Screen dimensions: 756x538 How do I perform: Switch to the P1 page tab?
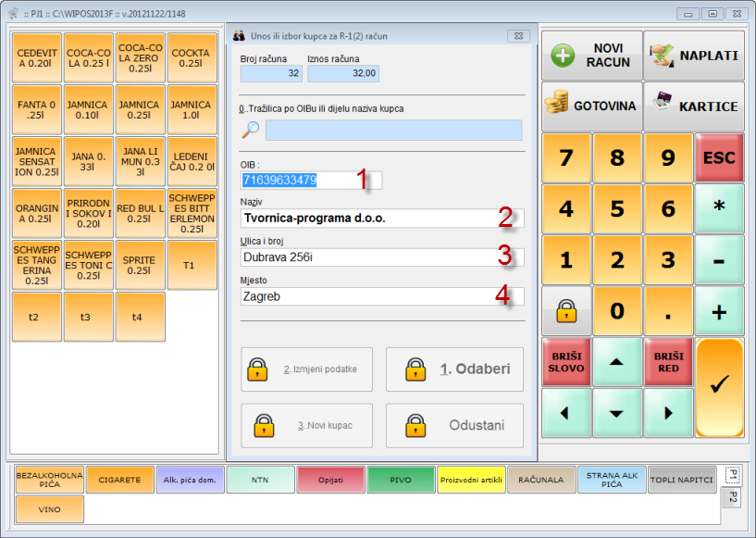(732, 475)
